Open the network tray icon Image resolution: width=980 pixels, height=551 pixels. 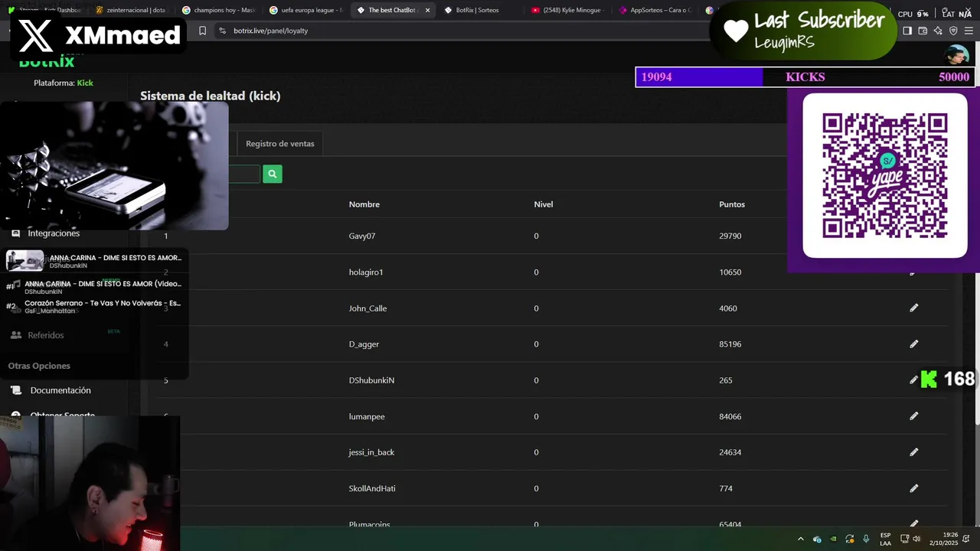pos(904,539)
